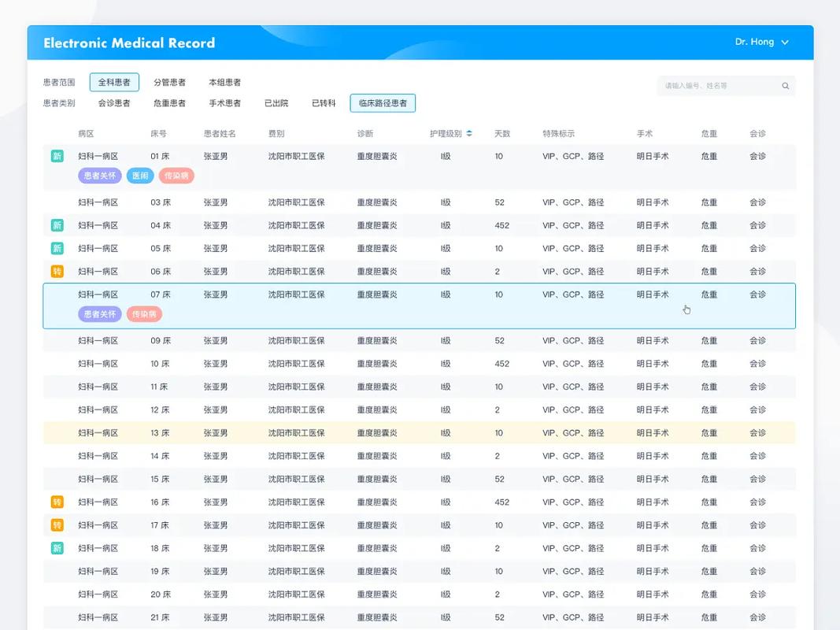Click the search magnifier icon

tap(785, 86)
